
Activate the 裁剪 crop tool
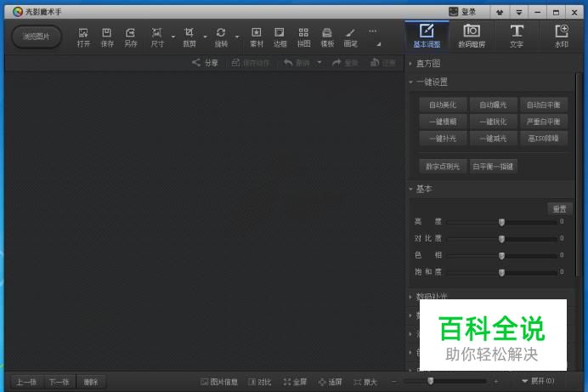click(189, 37)
